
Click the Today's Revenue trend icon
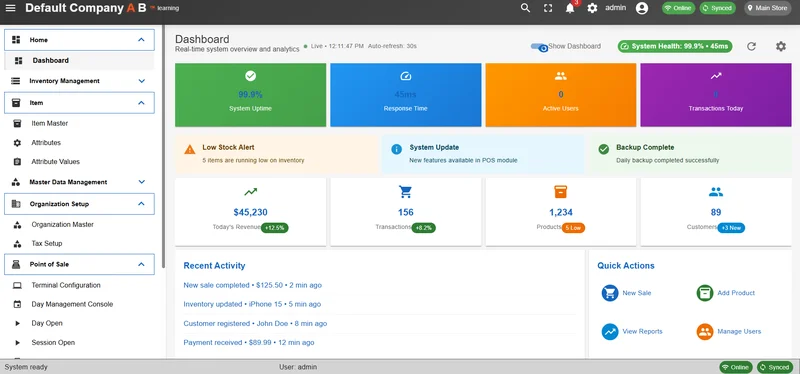(x=250, y=192)
